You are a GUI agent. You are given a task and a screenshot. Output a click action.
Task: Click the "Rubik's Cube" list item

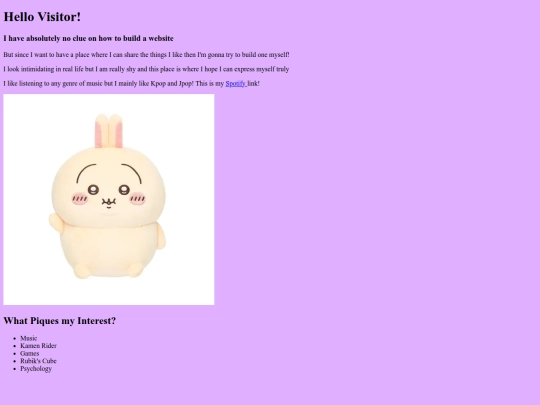[x=38, y=361]
